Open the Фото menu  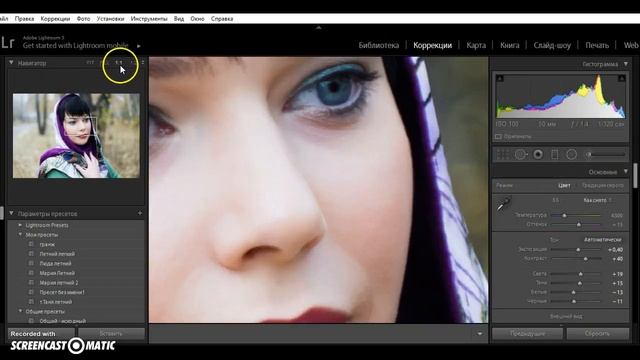(83, 19)
